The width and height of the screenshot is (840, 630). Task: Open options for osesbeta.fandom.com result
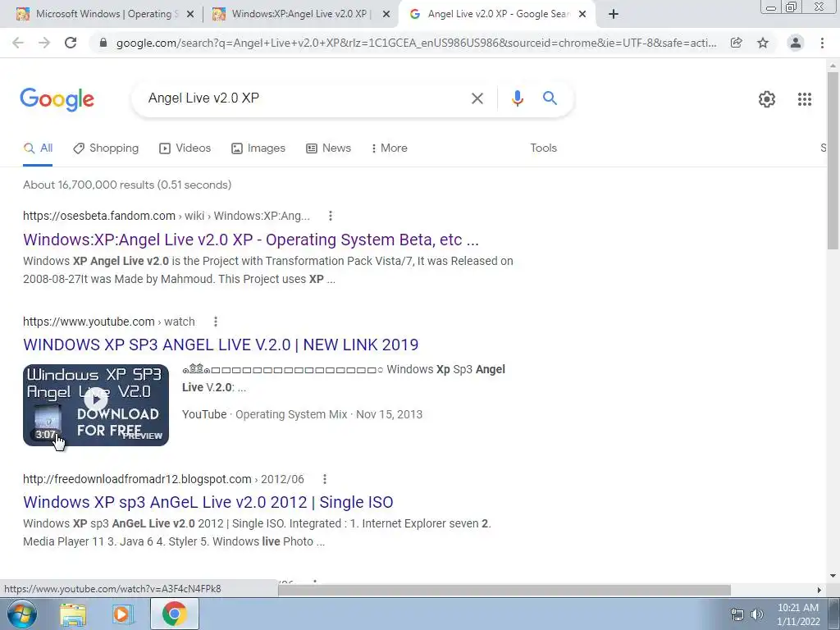point(331,216)
